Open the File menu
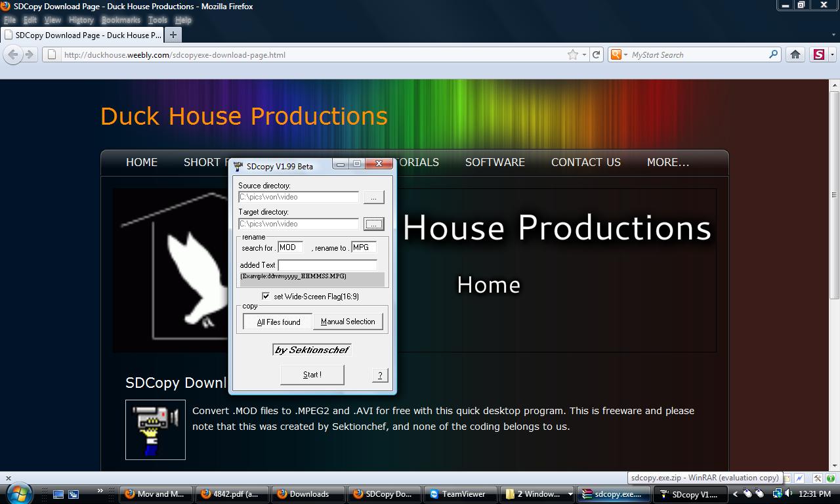Screen dimensions: 840x504 tap(10, 20)
